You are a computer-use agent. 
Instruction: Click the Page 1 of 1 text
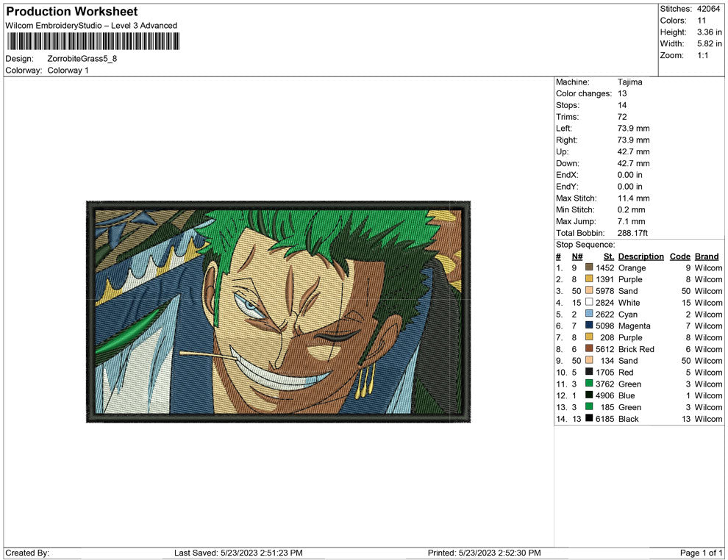[701, 553]
